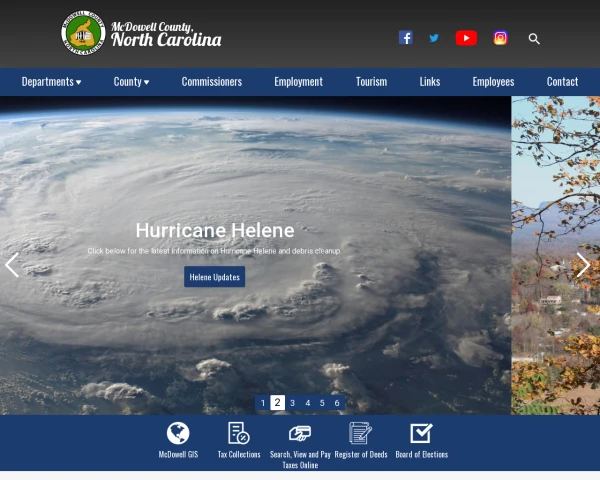Viewport: 600px width, 480px height.
Task: Advance slider with right arrow
Action: pyautogui.click(x=583, y=265)
